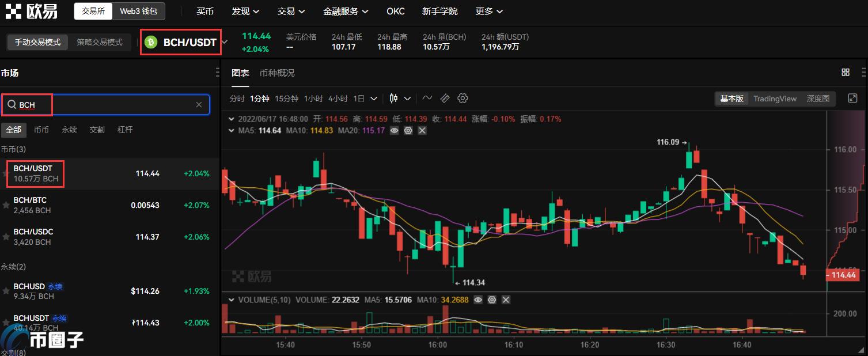Image resolution: width=868 pixels, height=356 pixels.
Task: Switch chart to 基本版 basic version
Action: point(731,99)
